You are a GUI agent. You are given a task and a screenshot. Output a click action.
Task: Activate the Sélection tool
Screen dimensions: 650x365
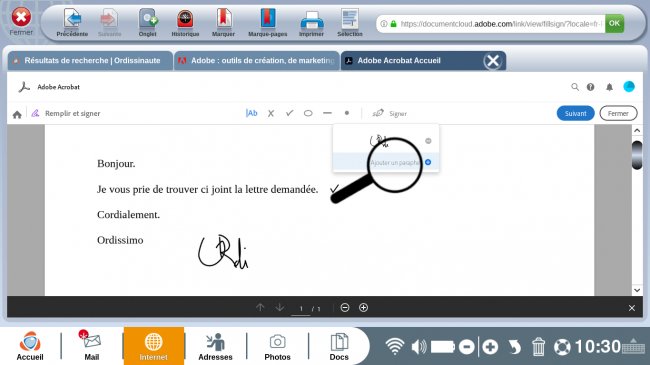click(x=350, y=23)
